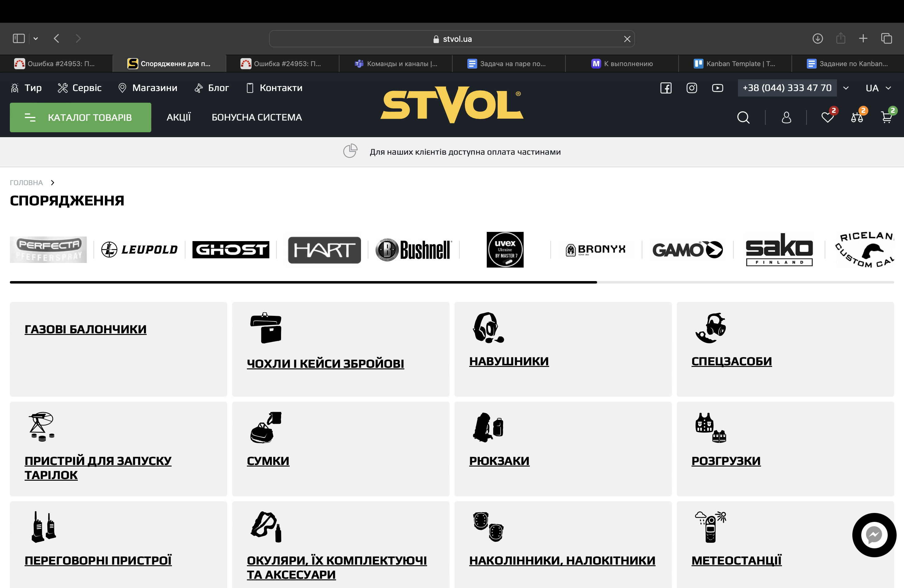This screenshot has width=904, height=588.
Task: Open the НАВУШНИКИ category link
Action: pos(509,361)
